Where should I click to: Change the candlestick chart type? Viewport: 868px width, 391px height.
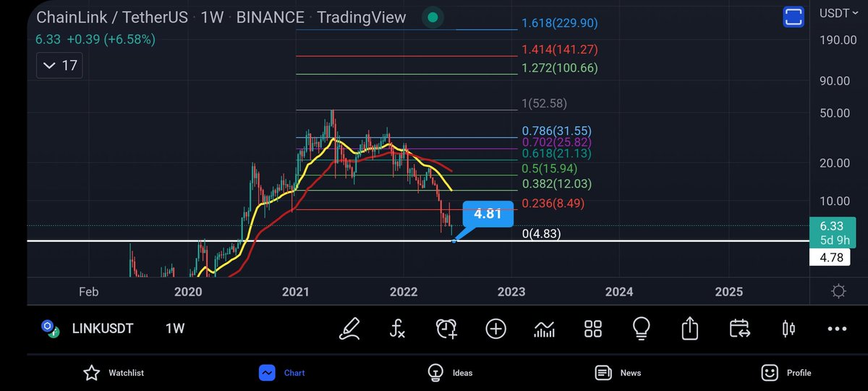[x=788, y=329]
